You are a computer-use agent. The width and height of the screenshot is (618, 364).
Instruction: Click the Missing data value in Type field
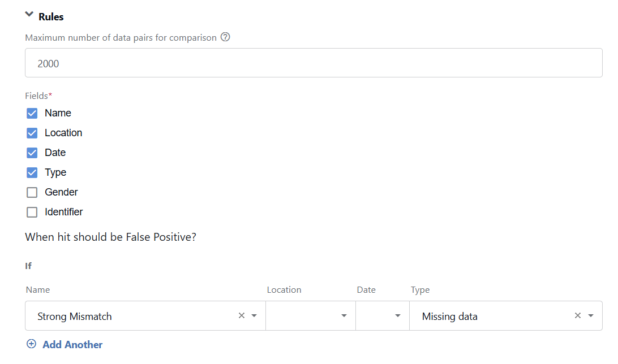(450, 317)
